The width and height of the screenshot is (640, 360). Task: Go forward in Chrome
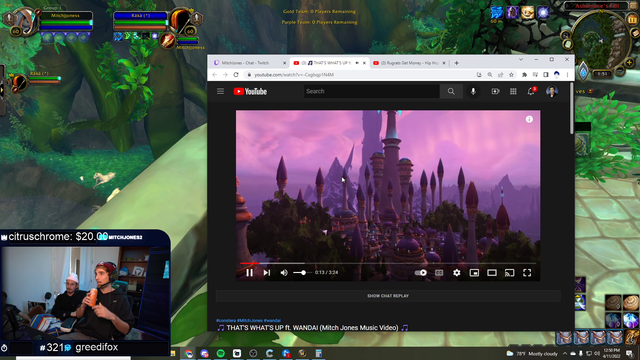225,75
